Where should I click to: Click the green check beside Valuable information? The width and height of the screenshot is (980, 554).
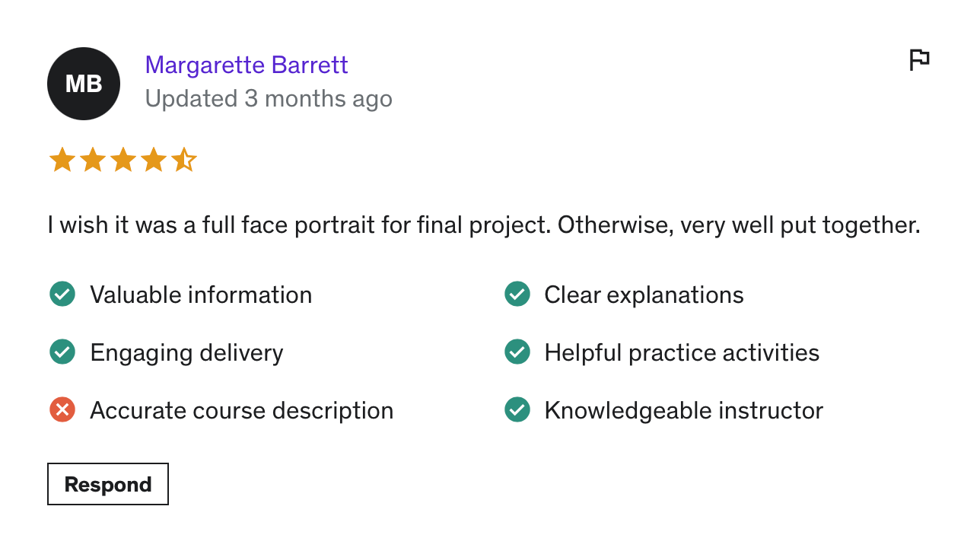[x=62, y=295]
